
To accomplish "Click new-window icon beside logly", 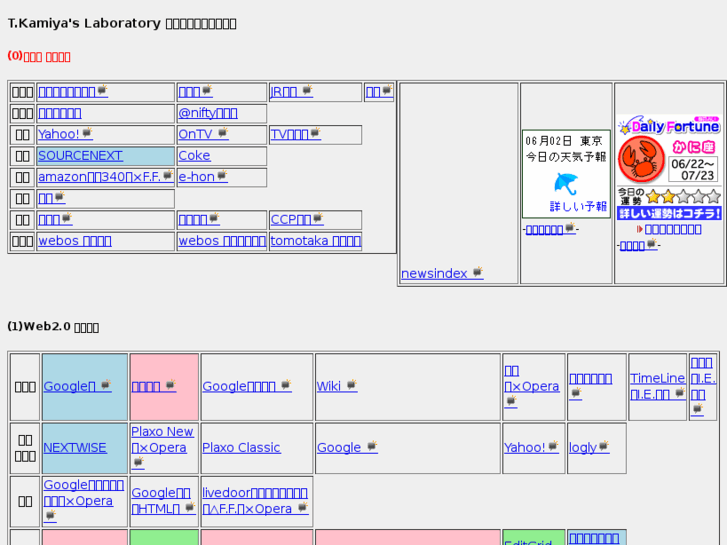I will 603,446.
